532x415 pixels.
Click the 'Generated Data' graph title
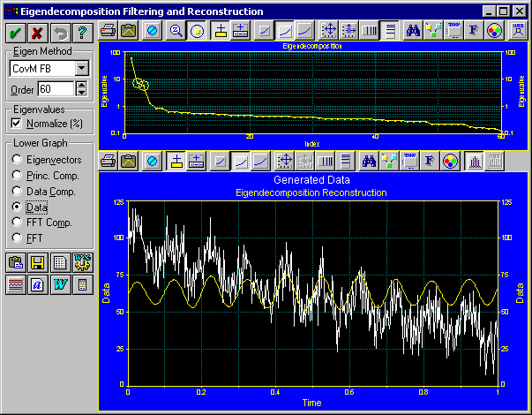point(311,180)
